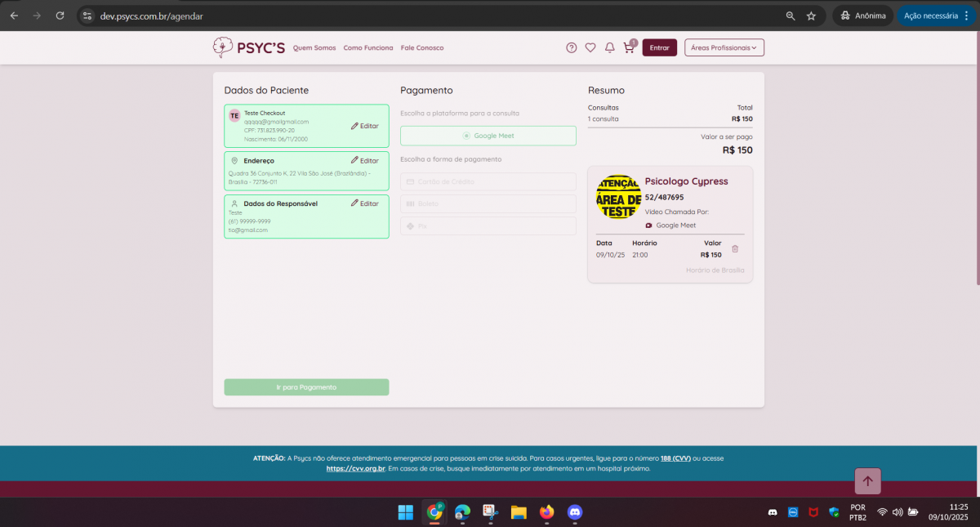
Task: Click the Entrar button
Action: [659, 47]
